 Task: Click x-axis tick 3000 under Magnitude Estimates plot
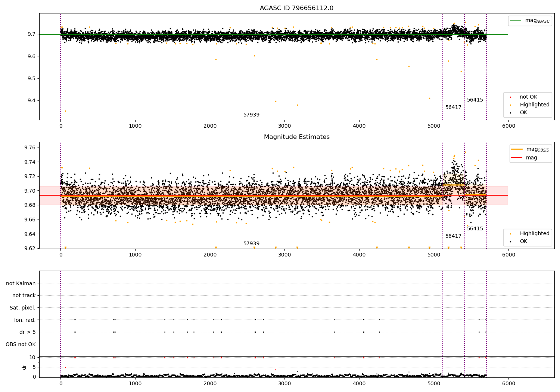pyautogui.click(x=284, y=255)
